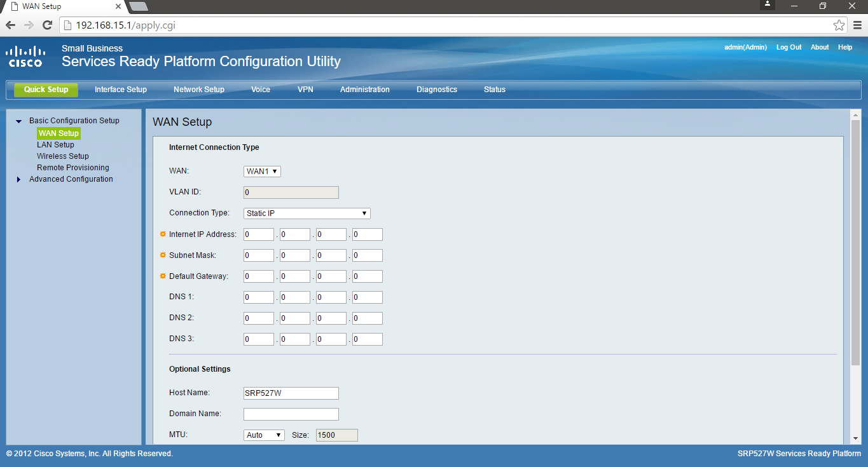Click the Host Name field containing SRP527W
The height and width of the screenshot is (467, 868).
[x=291, y=393]
